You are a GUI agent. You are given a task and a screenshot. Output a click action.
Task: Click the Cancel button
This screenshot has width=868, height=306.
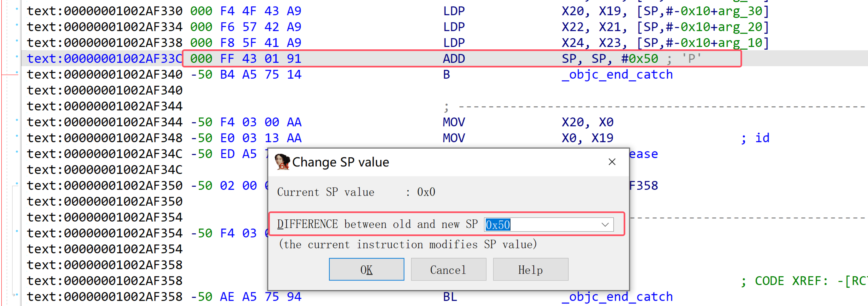click(448, 269)
